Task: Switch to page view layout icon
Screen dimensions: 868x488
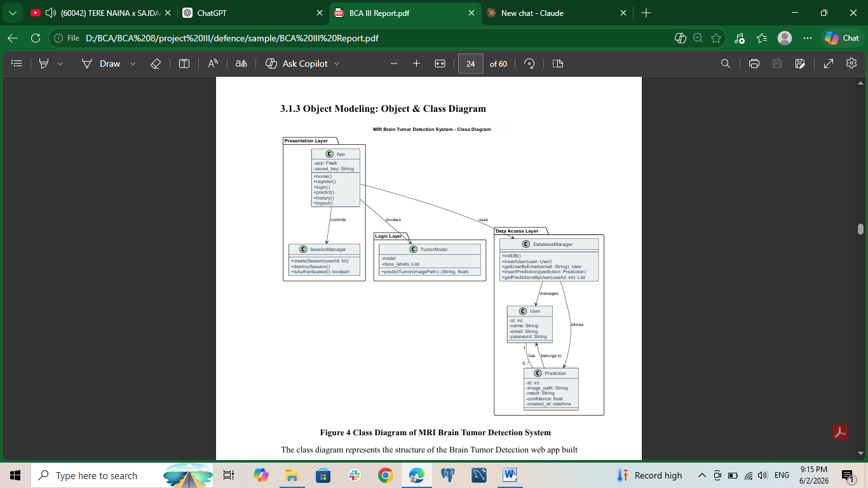Action: [x=558, y=64]
